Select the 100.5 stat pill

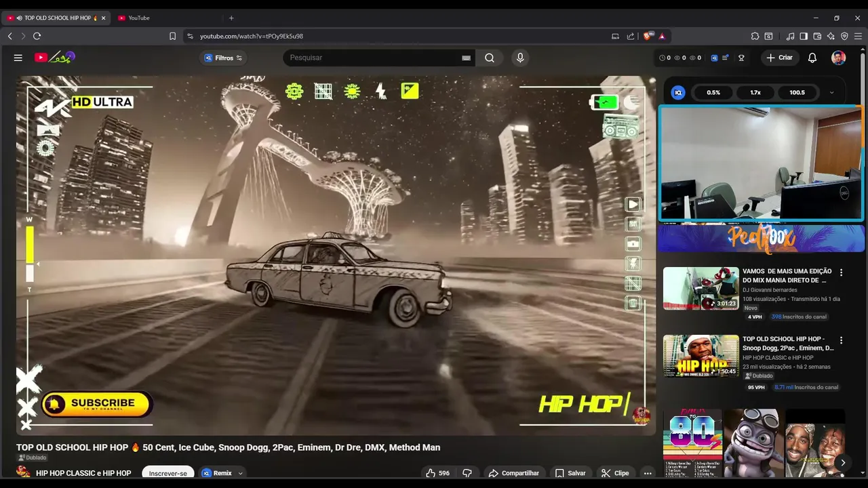pyautogui.click(x=797, y=93)
